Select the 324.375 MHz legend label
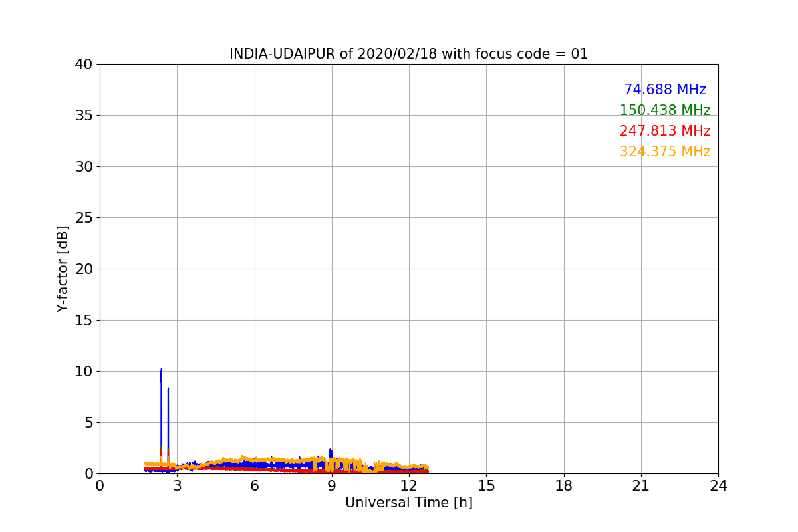Viewport: 798px width, 532px height. pos(665,152)
